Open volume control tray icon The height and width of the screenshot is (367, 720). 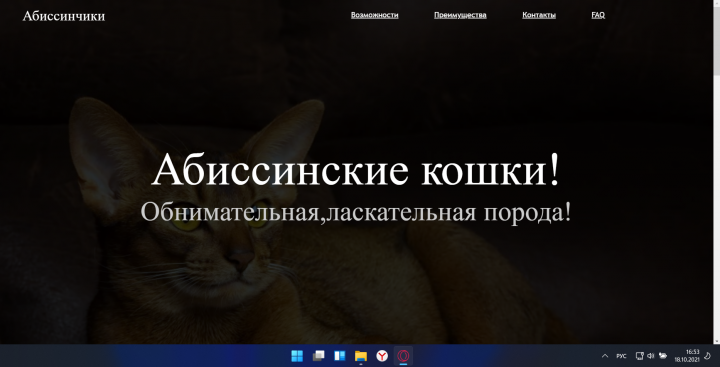point(650,356)
